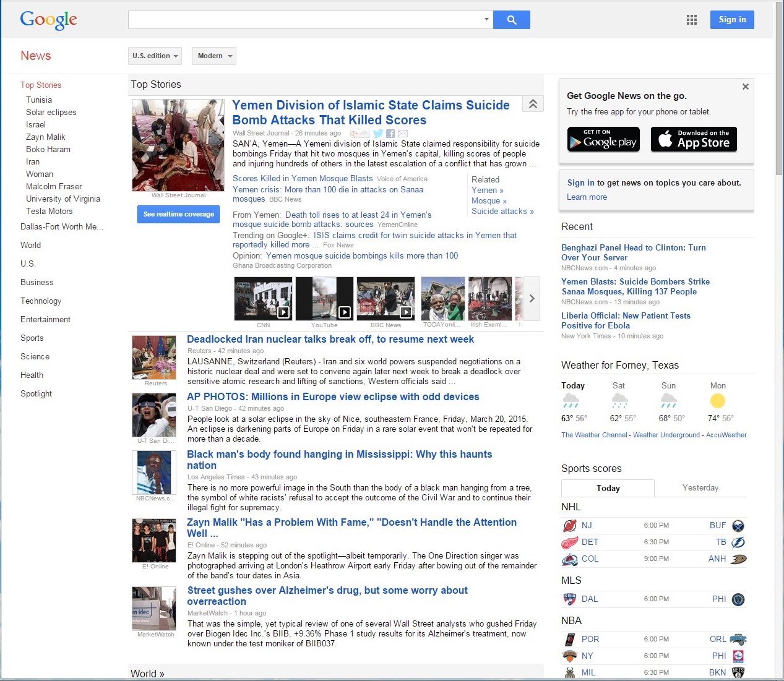
Task: Open the Google apps grid
Action: tap(692, 20)
